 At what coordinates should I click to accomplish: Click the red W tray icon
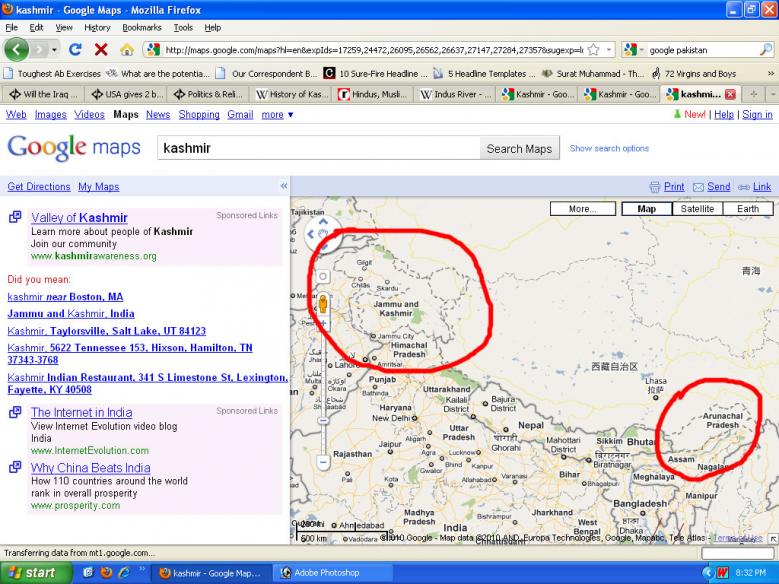click(722, 573)
